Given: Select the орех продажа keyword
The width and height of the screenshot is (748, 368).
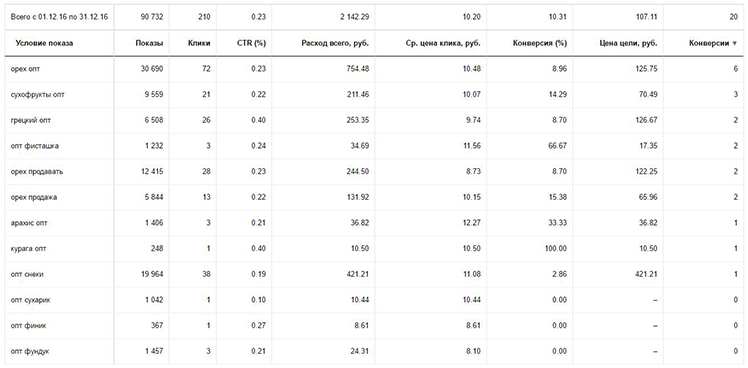Looking at the screenshot, I should pos(34,198).
